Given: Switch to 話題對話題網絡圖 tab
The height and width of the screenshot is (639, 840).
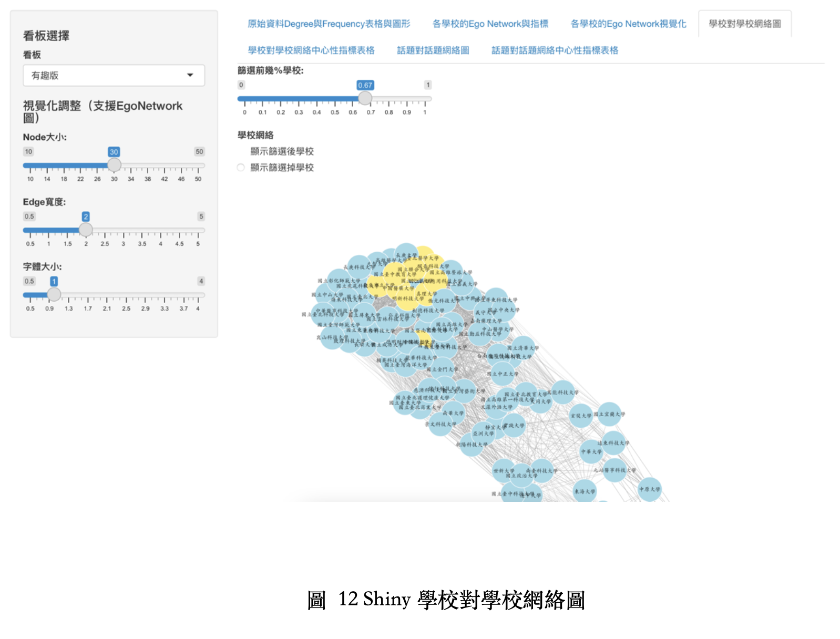Looking at the screenshot, I should tap(433, 50).
